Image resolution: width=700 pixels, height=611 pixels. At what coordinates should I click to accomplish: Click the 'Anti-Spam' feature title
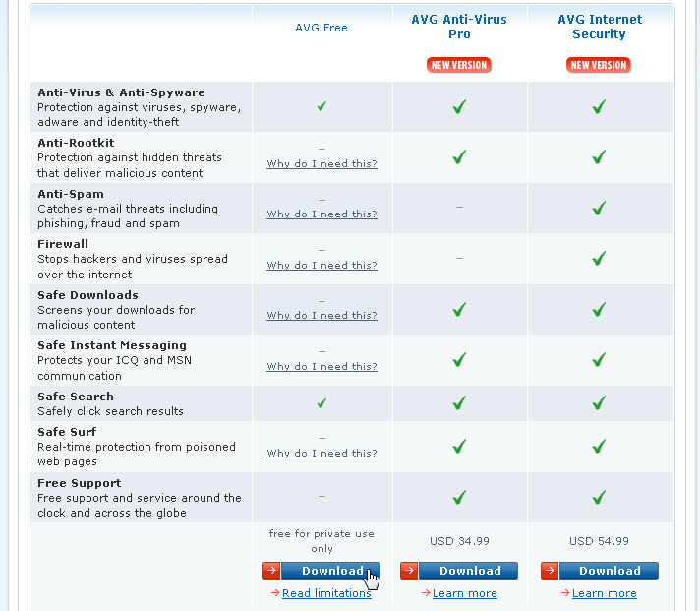pyautogui.click(x=71, y=194)
